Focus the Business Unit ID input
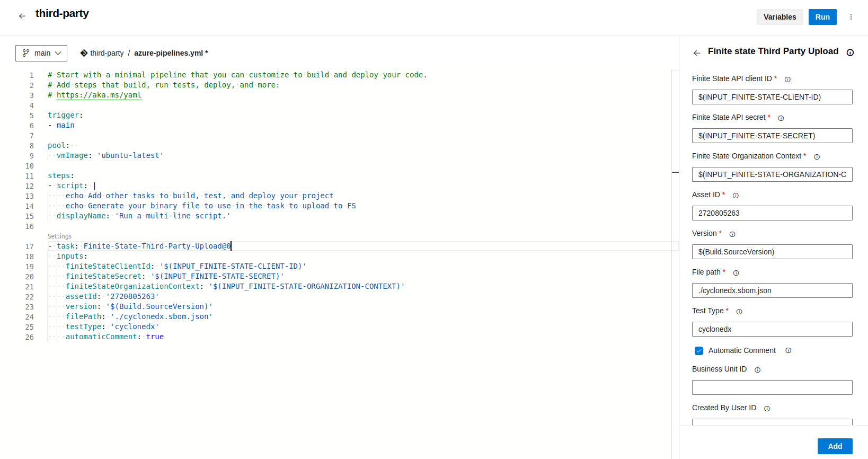Screen dimensions: 868x459 772,387
